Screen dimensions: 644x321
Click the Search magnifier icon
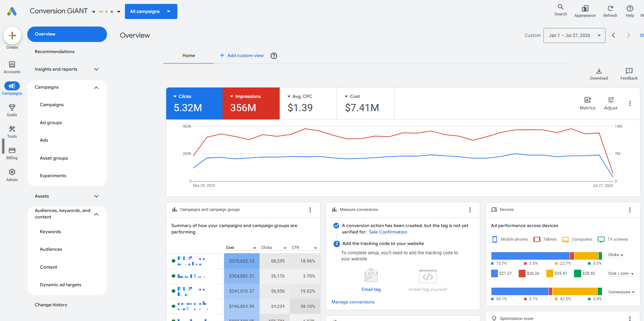(560, 7)
